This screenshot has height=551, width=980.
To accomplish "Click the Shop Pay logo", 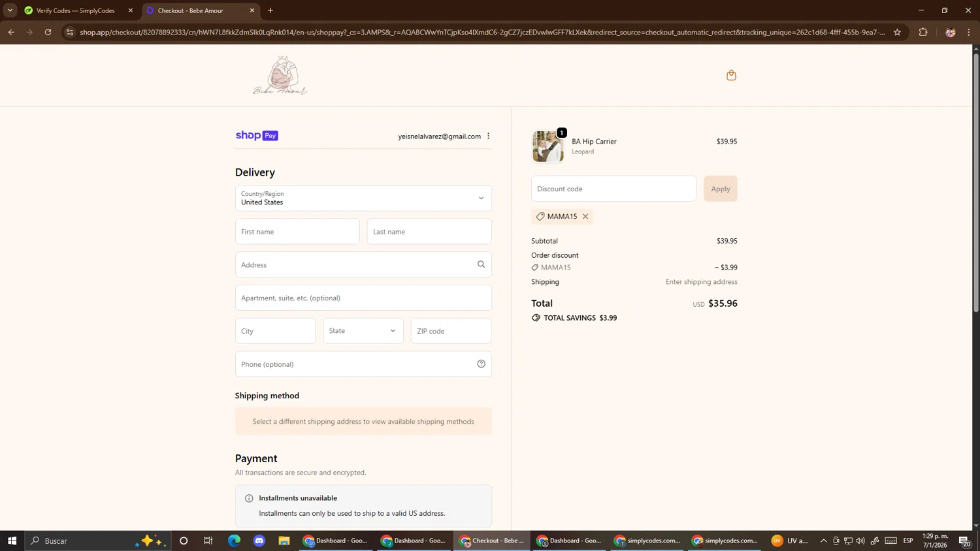I will click(x=257, y=136).
